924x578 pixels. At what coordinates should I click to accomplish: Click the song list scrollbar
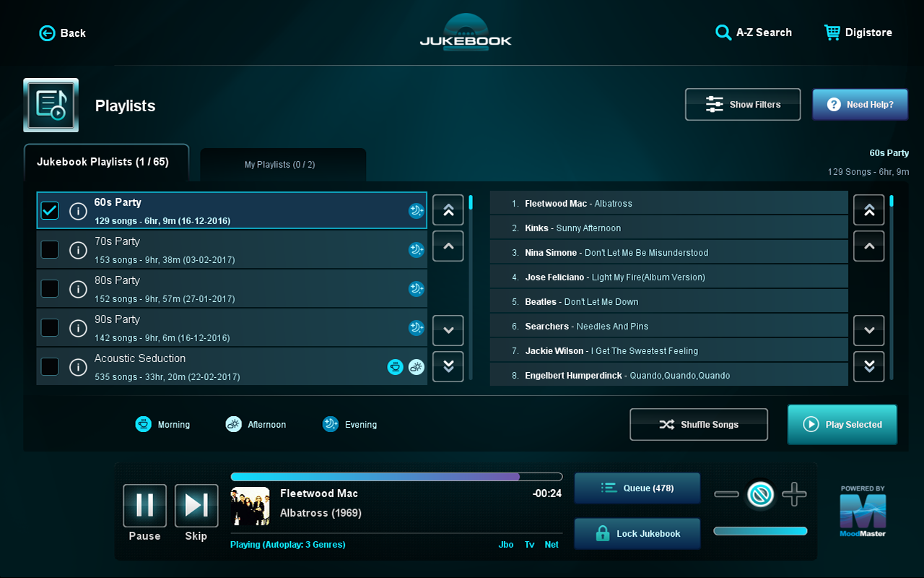[x=892, y=287]
